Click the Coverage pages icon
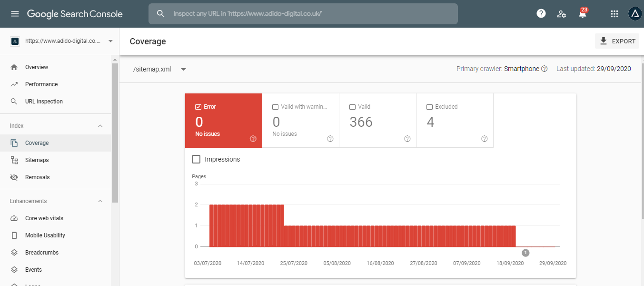 click(x=14, y=143)
